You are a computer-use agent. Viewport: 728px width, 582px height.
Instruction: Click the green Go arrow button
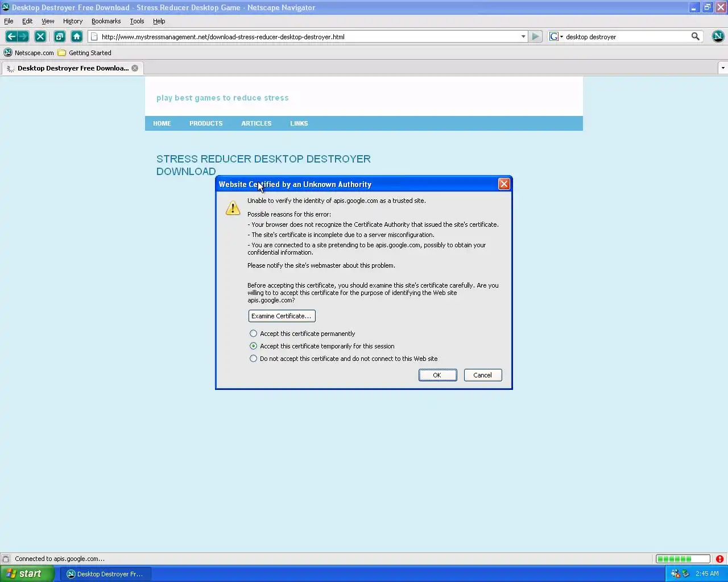coord(535,36)
